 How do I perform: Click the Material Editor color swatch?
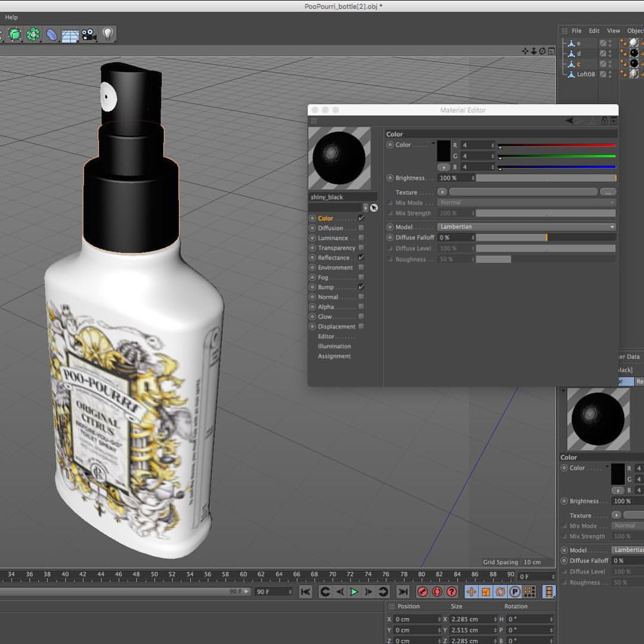pyautogui.click(x=444, y=151)
